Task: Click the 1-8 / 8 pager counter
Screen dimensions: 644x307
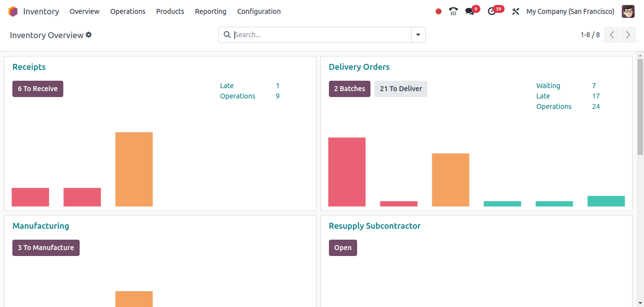Action: pos(590,35)
